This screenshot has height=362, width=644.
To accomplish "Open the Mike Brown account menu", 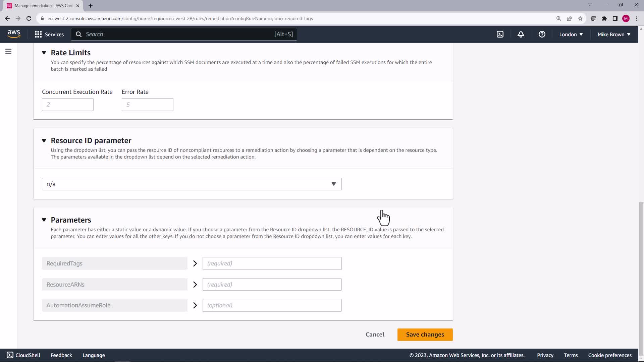I will 613,34.
